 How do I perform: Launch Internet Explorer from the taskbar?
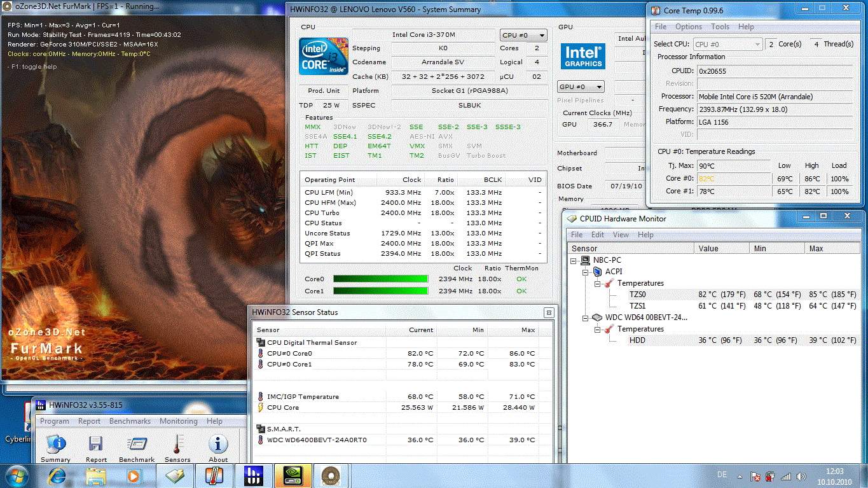(58, 475)
